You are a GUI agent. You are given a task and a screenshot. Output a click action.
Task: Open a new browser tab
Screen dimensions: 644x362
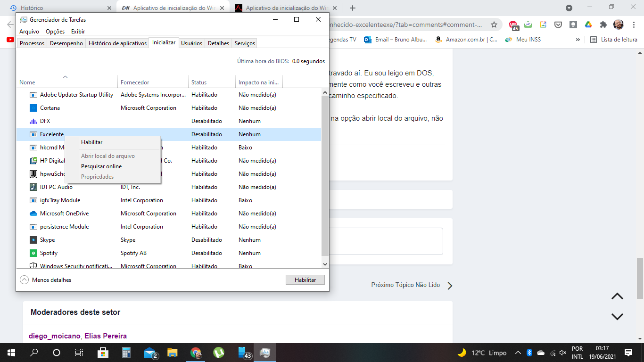(353, 8)
